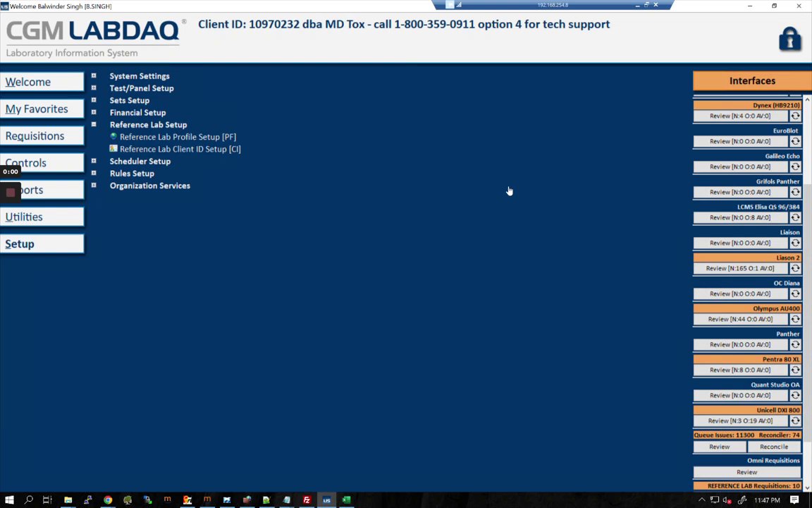Viewport: 812px width, 508px height.
Task: Open the notification action center
Action: pos(794,500)
